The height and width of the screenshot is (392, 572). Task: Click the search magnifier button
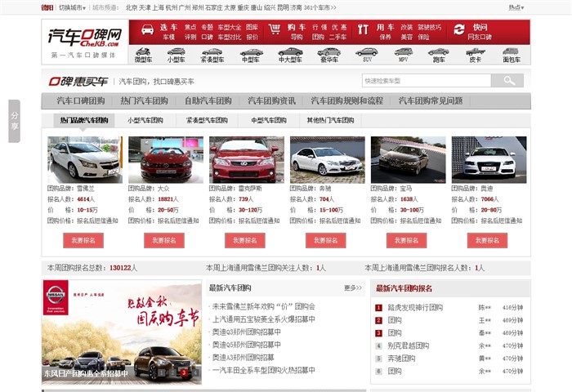[507, 81]
